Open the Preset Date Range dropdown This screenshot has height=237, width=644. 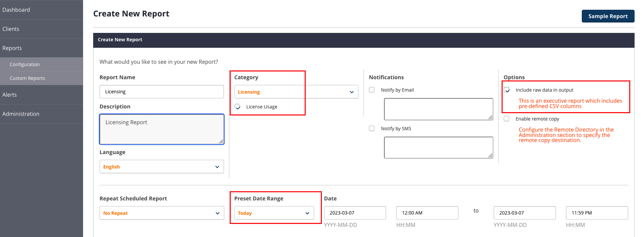click(274, 213)
